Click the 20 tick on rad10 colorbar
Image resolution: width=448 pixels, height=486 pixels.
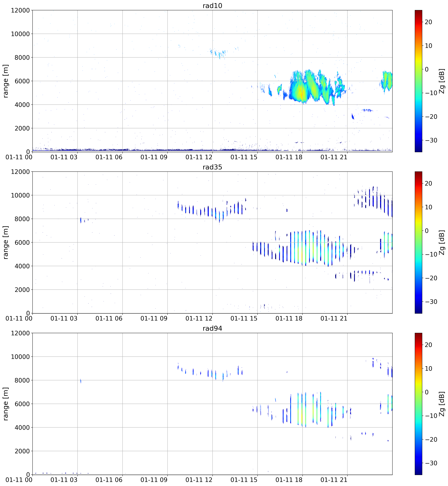tap(428, 22)
